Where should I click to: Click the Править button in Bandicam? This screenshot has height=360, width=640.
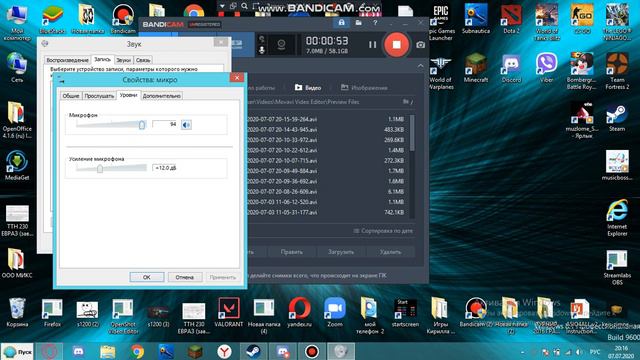coord(292,252)
